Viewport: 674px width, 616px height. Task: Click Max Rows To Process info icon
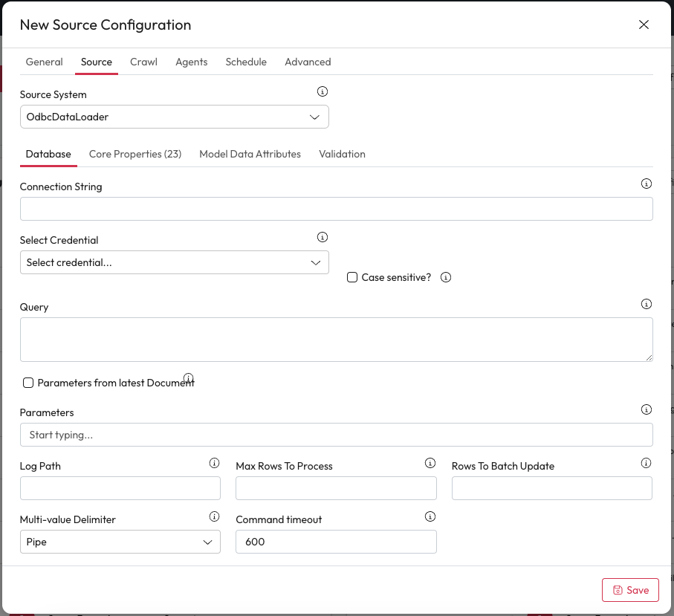point(430,463)
